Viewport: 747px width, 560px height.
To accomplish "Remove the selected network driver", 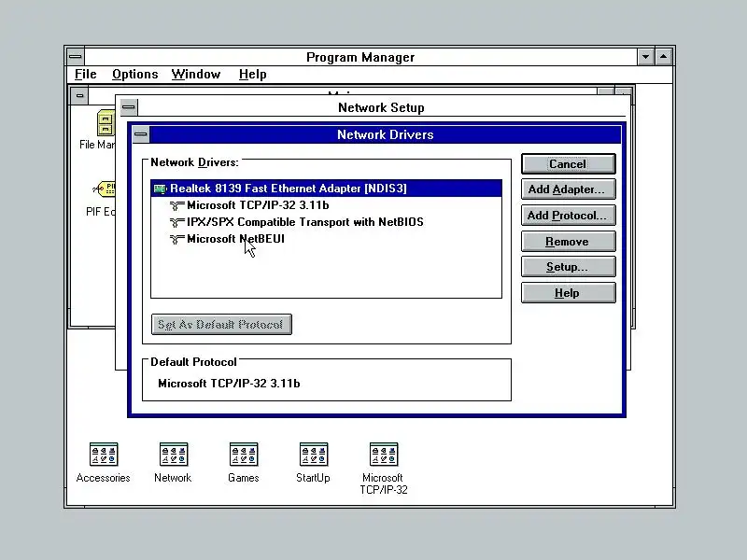I will tap(569, 242).
